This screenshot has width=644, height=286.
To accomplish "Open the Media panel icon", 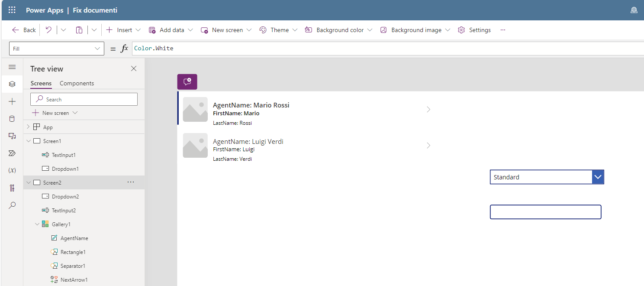I will [x=12, y=136].
